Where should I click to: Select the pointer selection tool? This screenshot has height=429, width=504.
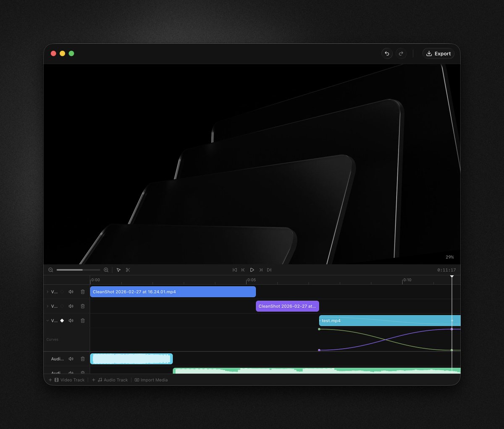[x=118, y=270]
